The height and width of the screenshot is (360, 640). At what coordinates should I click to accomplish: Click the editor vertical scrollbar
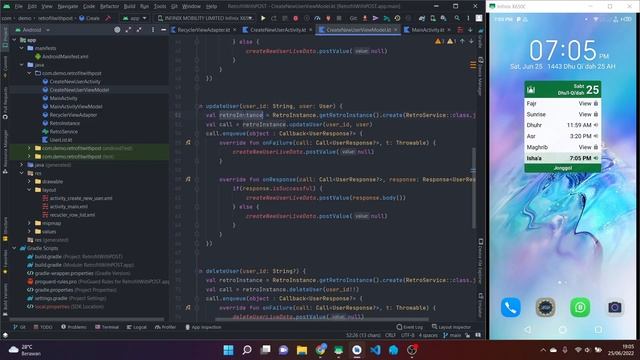point(473,188)
